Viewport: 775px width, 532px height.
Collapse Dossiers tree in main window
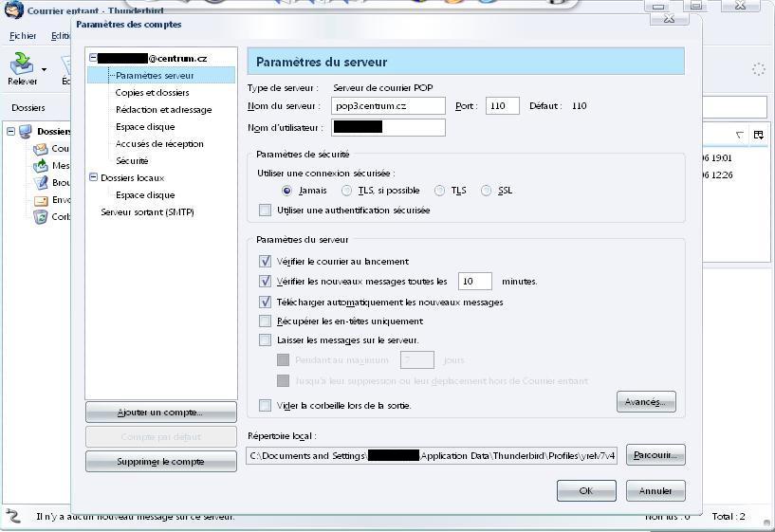10,132
